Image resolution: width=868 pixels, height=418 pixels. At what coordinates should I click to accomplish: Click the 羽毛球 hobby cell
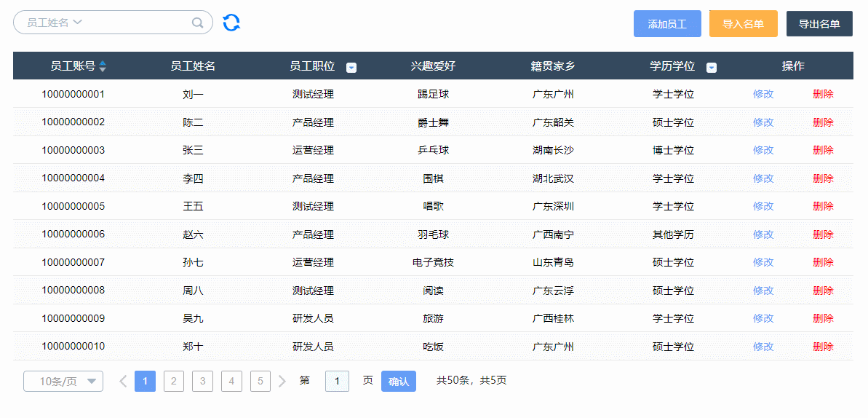(x=434, y=234)
